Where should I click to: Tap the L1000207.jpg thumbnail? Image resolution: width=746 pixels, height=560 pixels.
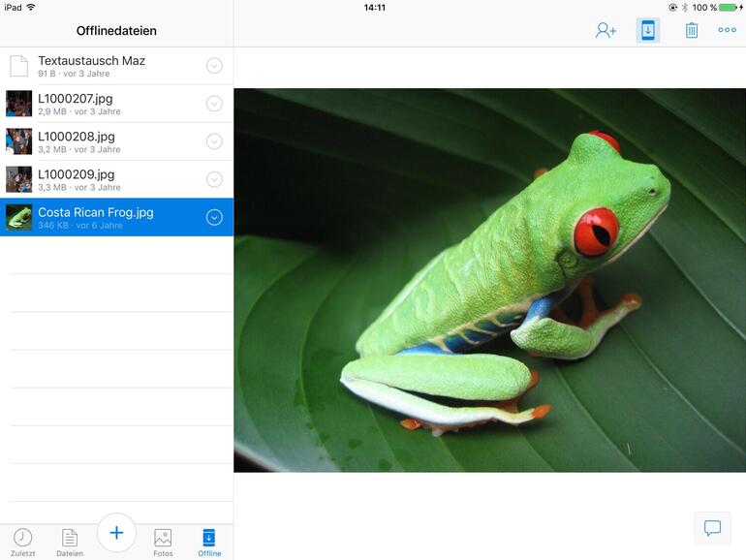(19, 104)
